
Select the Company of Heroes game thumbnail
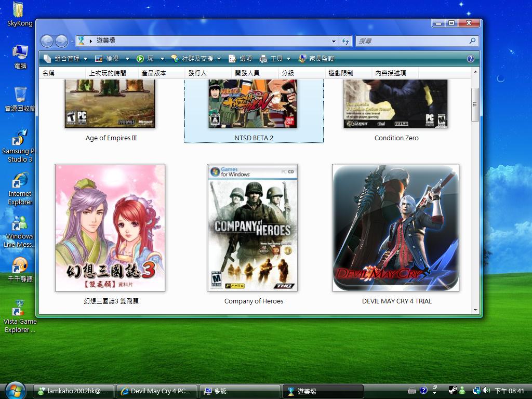click(254, 229)
